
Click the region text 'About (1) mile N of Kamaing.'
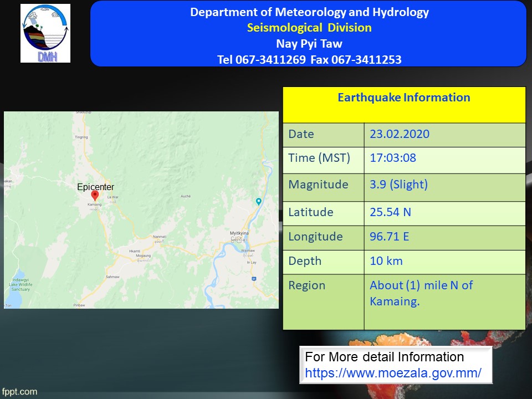click(x=421, y=293)
